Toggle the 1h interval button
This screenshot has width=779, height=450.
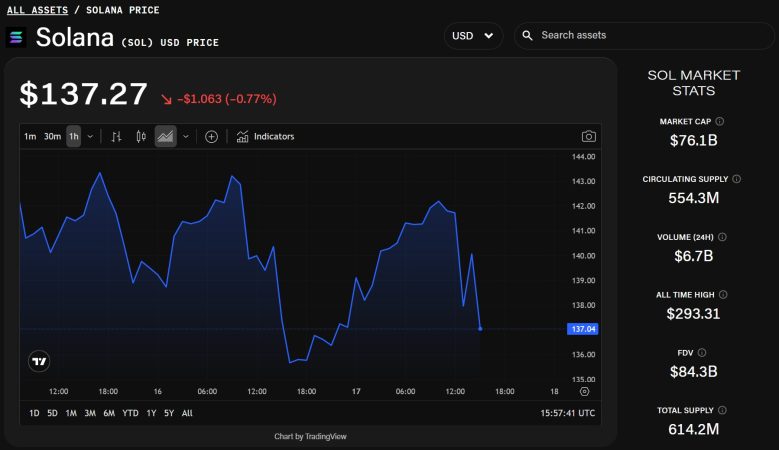coord(74,136)
